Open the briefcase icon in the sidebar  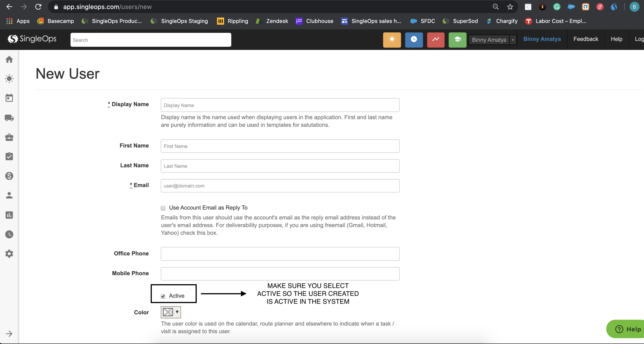point(9,137)
